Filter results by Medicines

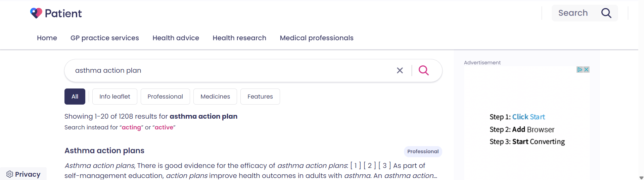click(x=215, y=97)
